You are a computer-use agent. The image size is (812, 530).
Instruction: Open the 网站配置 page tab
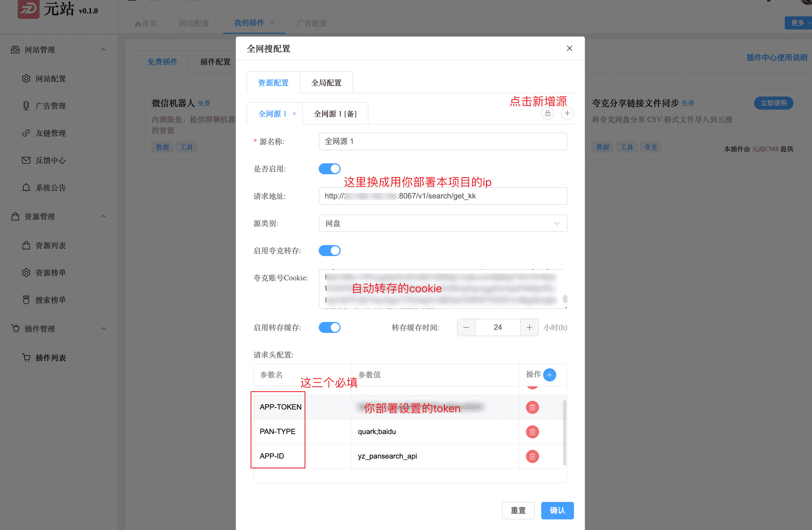(194, 23)
